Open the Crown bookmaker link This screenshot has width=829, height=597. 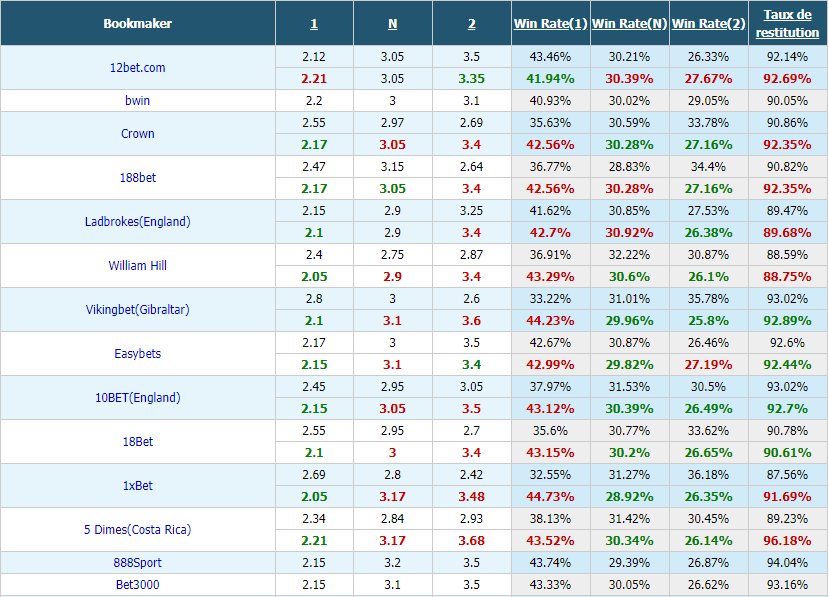(x=137, y=134)
